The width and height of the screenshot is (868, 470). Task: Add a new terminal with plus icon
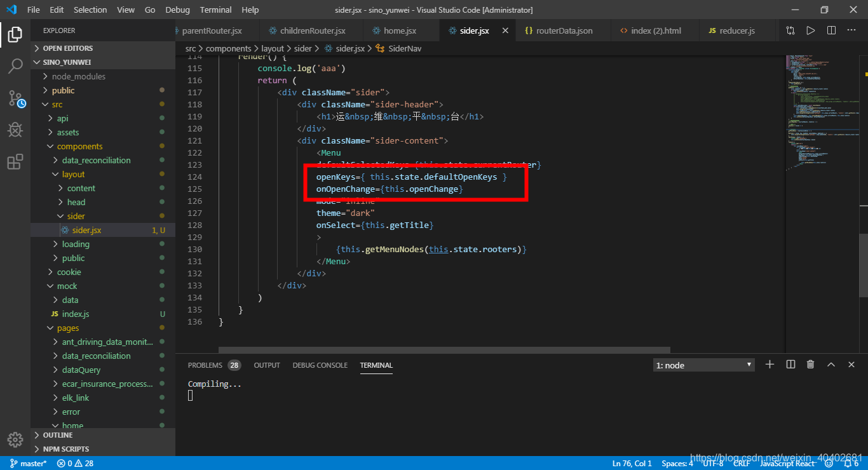click(x=770, y=365)
